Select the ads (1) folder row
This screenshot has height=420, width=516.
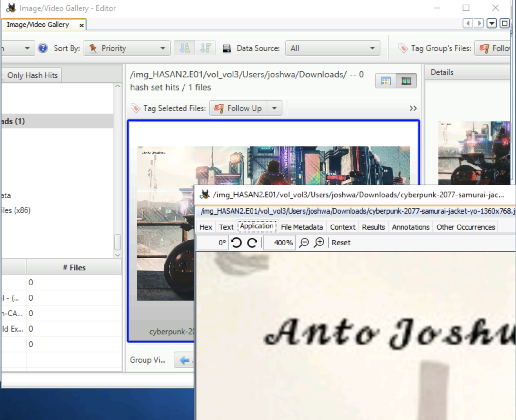click(57, 121)
